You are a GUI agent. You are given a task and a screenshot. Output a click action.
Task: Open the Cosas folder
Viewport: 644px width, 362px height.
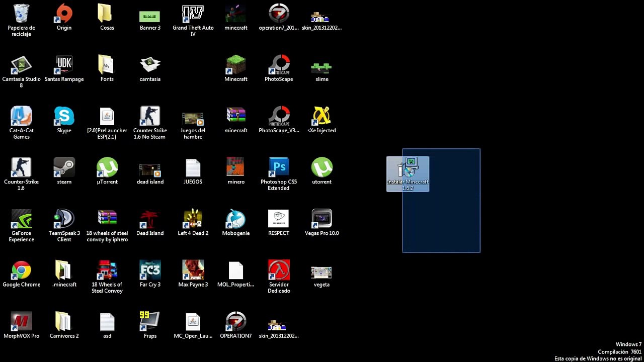point(107,18)
